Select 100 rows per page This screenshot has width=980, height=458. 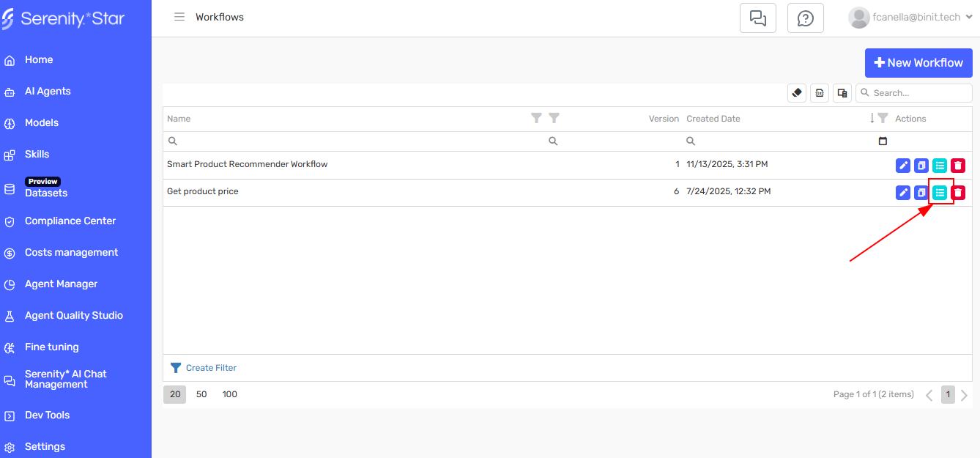(229, 394)
